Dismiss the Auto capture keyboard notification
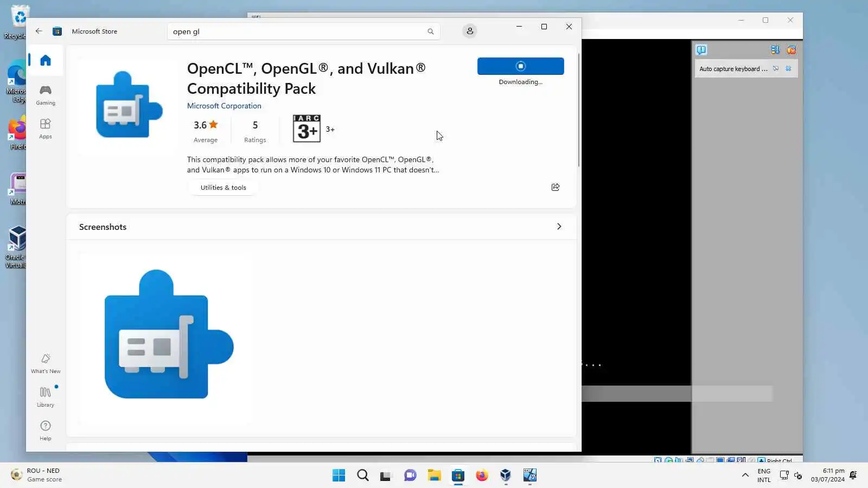 pyautogui.click(x=789, y=68)
